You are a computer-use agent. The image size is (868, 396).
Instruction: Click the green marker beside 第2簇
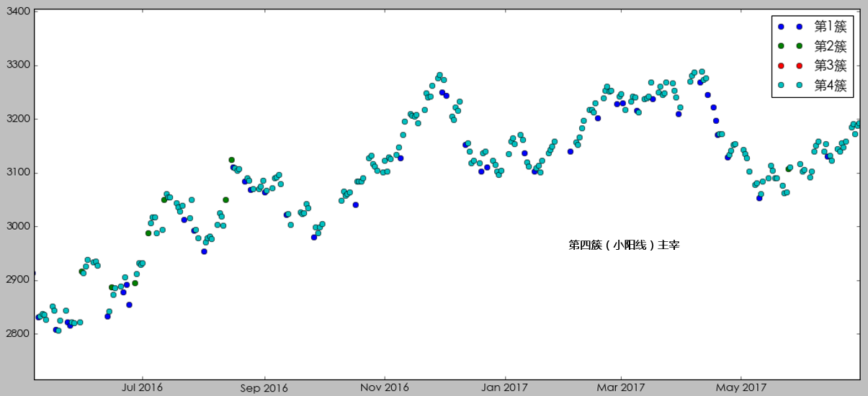click(789, 47)
